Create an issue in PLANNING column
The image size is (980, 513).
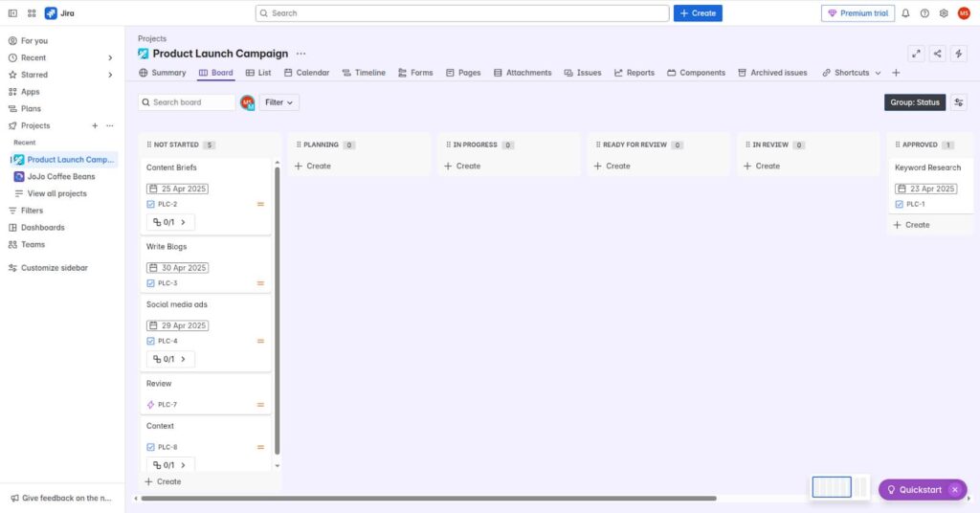coord(313,167)
